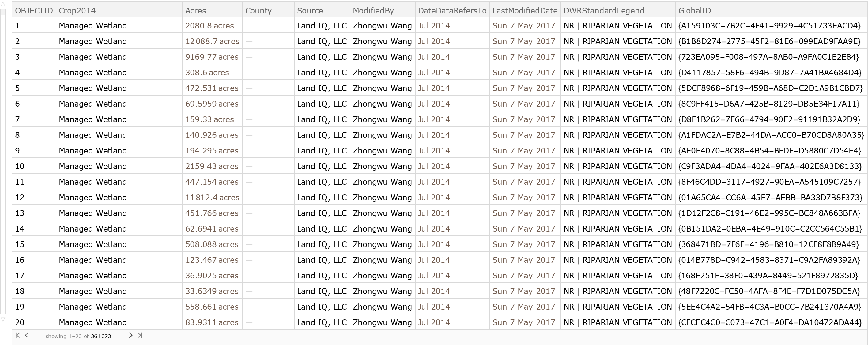Screen dimensions: 868x354
Task: Click the 'showing 1–20 of 361023' text
Action: [78, 336]
